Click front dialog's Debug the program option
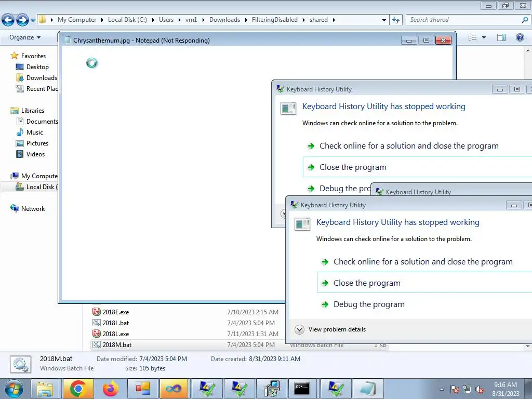 point(369,304)
